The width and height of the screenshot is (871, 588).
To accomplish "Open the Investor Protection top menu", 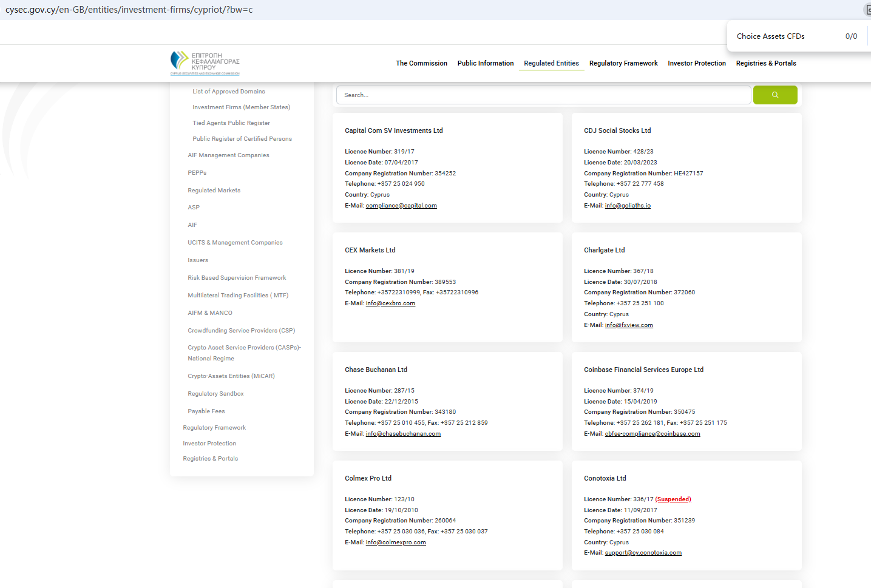I will [x=696, y=63].
